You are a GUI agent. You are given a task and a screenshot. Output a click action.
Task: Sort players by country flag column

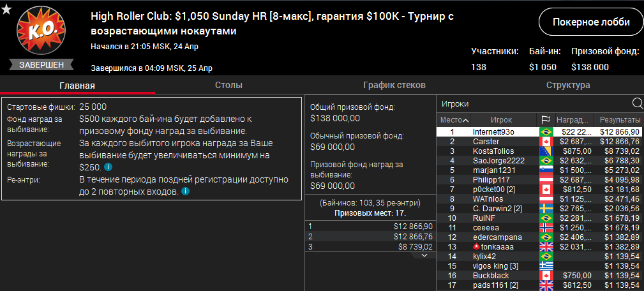(x=546, y=120)
